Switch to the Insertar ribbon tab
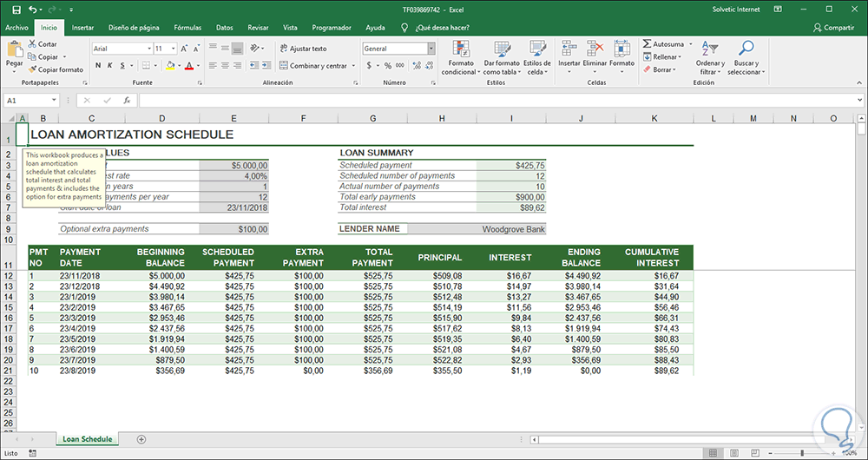 click(83, 28)
